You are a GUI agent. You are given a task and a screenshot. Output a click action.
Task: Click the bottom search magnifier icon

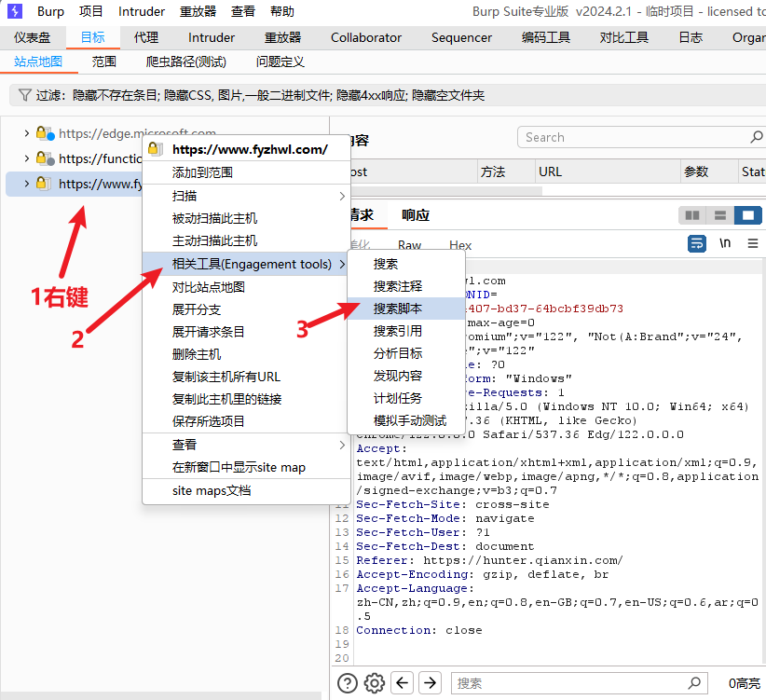coord(694,682)
